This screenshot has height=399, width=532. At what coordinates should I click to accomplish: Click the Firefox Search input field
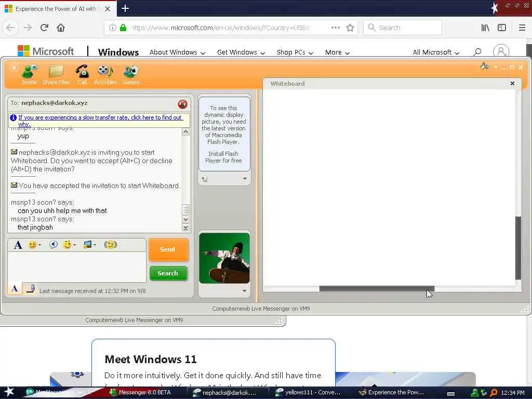click(403, 28)
